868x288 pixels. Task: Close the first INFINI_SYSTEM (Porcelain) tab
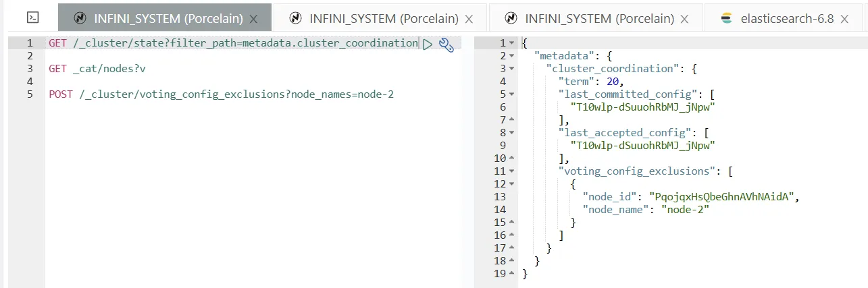coord(253,20)
